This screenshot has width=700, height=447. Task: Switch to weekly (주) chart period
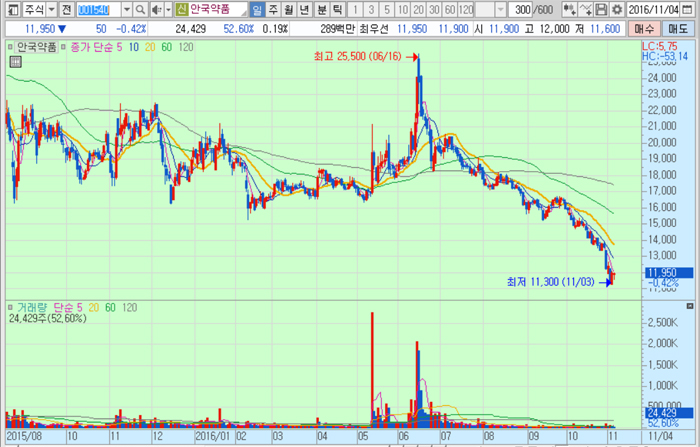273,9
